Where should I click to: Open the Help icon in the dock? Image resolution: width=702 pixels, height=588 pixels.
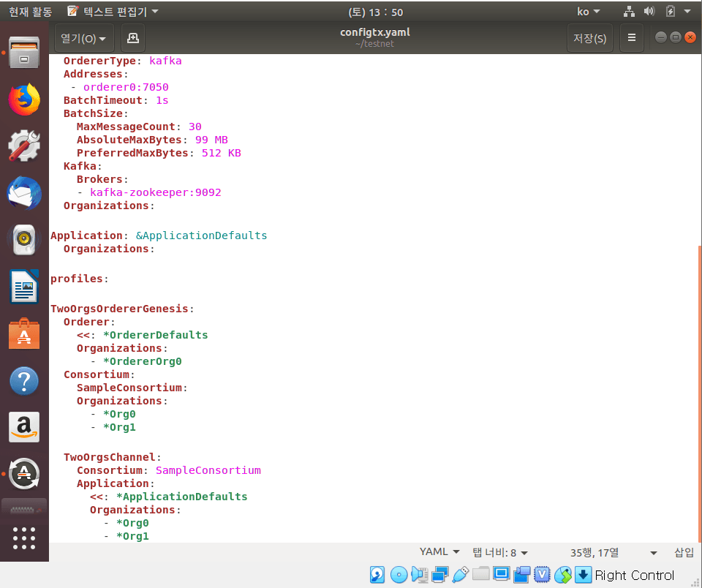coord(24,380)
